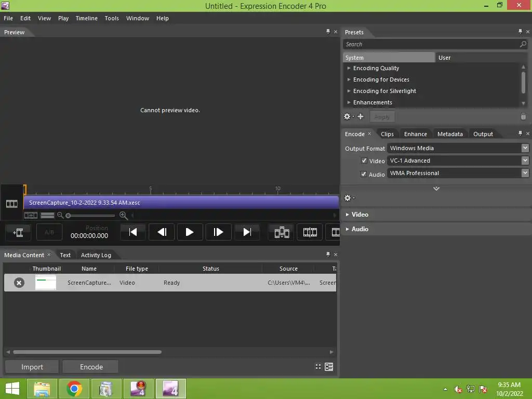
Task: Pin the Media Content panel
Action: (328, 254)
